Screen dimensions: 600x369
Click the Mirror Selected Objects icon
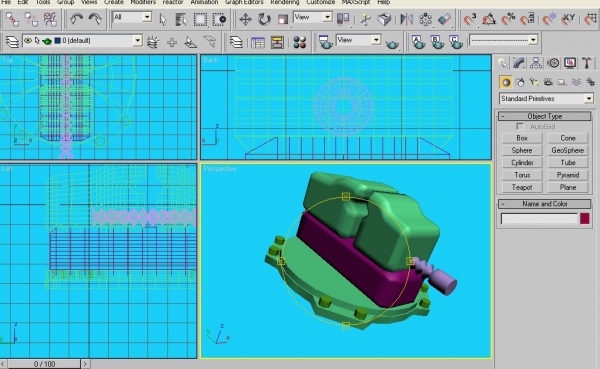[x=406, y=19]
